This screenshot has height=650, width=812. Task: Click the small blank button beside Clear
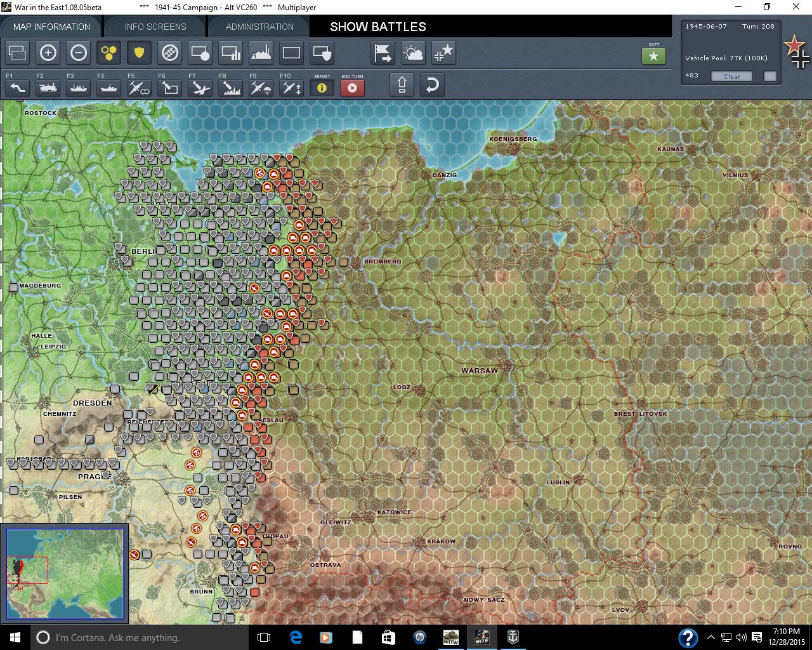770,76
